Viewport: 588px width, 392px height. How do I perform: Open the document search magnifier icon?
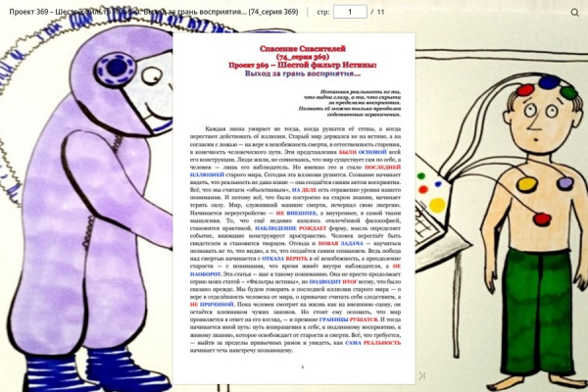click(574, 13)
